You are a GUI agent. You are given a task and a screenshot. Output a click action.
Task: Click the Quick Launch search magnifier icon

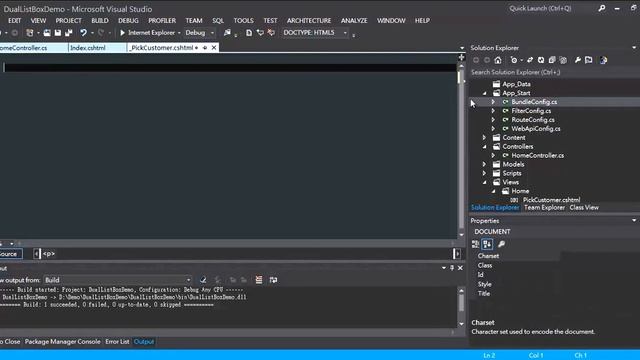tap(602, 8)
